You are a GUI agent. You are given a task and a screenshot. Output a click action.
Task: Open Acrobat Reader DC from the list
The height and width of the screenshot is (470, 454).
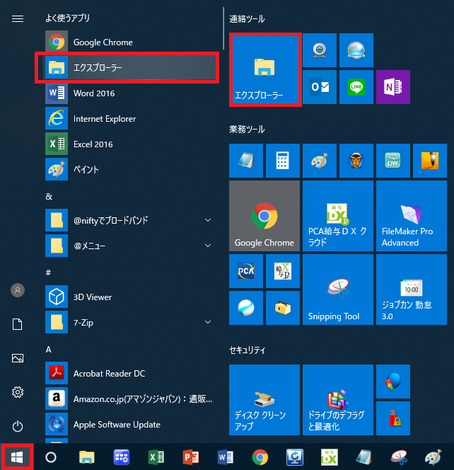point(131,373)
